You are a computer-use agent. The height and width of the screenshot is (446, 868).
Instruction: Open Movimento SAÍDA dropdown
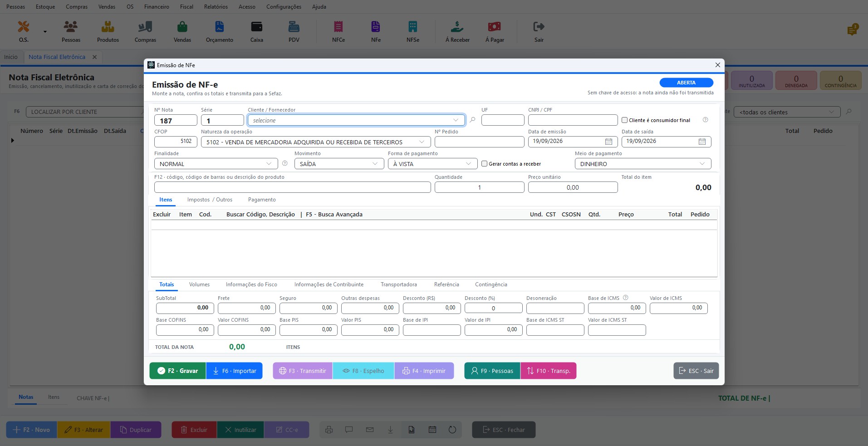click(x=339, y=164)
